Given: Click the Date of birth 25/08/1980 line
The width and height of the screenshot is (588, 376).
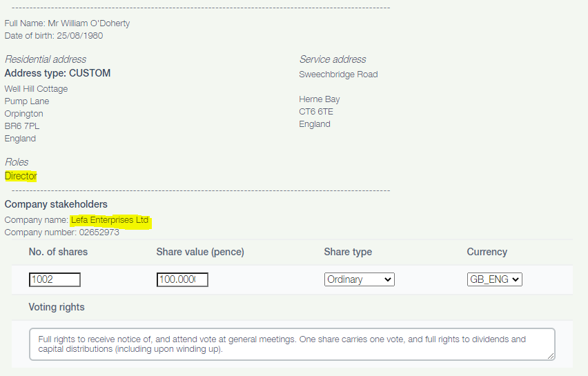Looking at the screenshot, I should (54, 36).
